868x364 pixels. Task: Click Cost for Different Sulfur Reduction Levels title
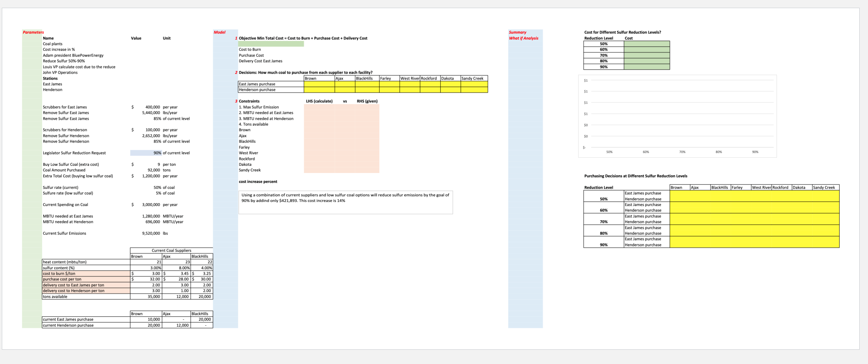coord(622,32)
